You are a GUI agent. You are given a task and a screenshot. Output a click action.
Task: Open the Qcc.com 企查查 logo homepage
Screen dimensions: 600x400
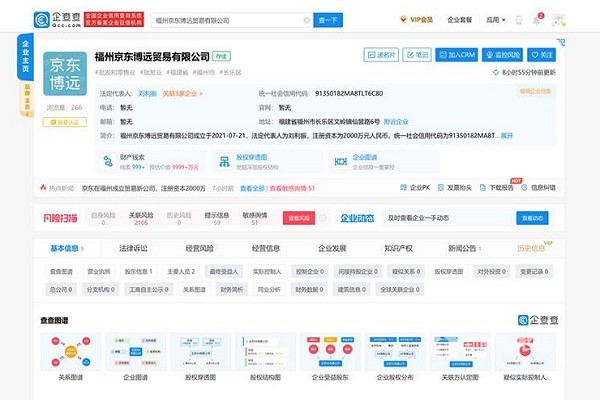(57, 20)
